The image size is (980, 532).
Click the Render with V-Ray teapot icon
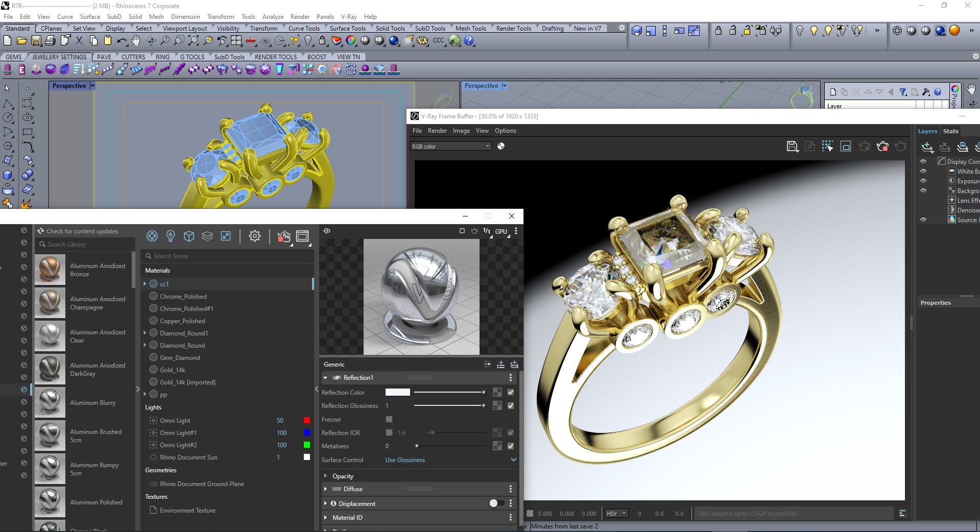coord(283,236)
